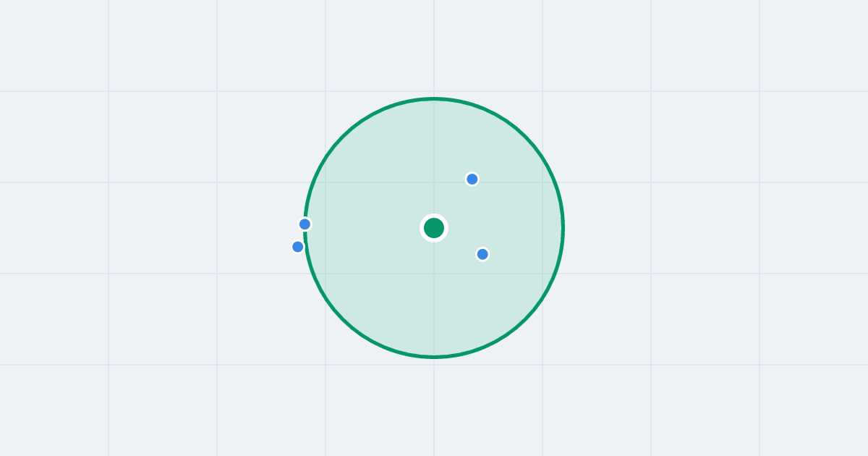Pick the blue dot sitting on the circle's left edge

coord(305,224)
